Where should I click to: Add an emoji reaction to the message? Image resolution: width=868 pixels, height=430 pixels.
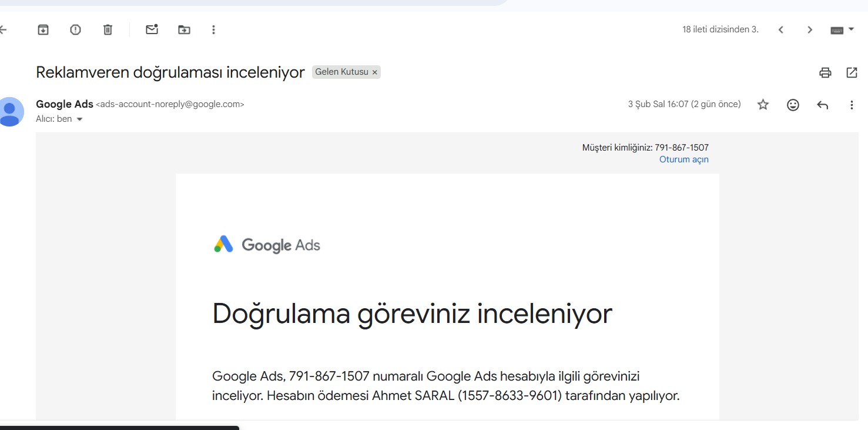coord(793,105)
